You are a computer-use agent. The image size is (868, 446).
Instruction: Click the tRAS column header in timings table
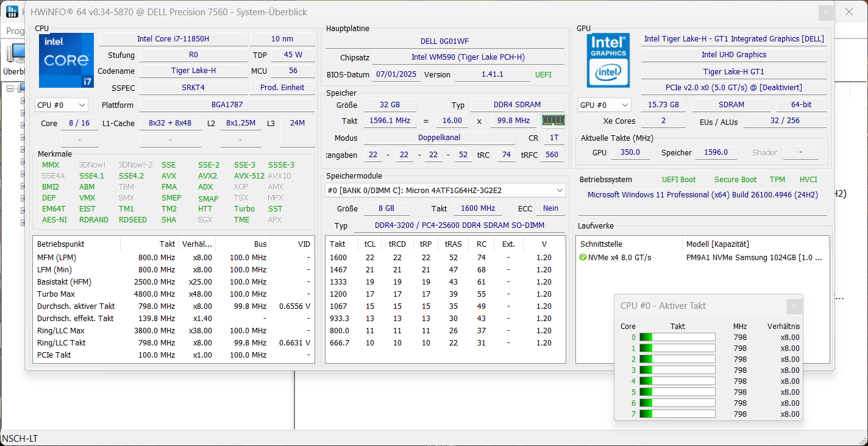[x=454, y=244]
